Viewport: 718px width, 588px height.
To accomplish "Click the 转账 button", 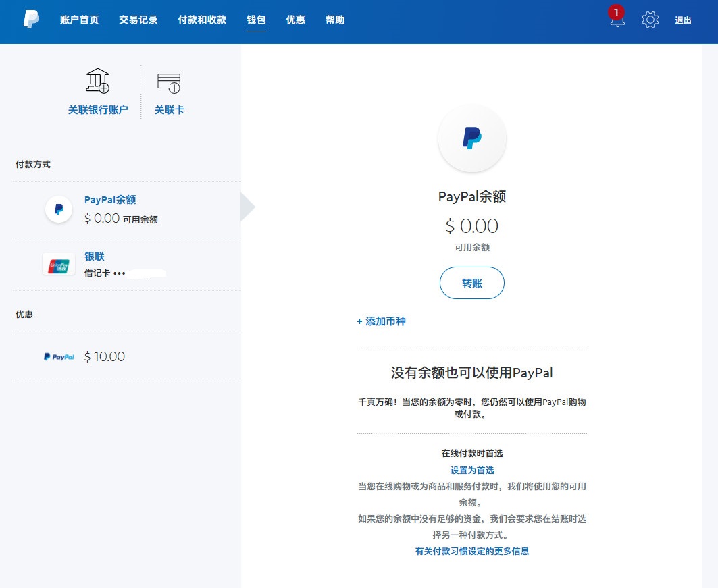I will (x=472, y=283).
